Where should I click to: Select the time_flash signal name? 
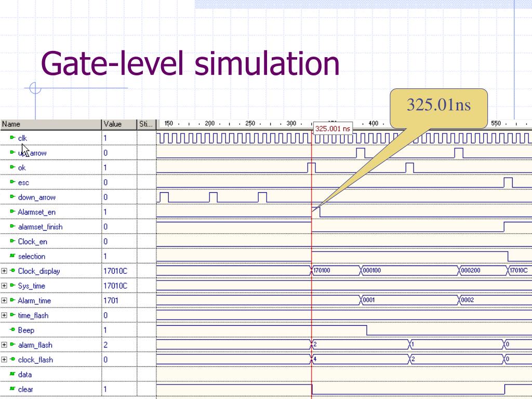click(x=33, y=315)
